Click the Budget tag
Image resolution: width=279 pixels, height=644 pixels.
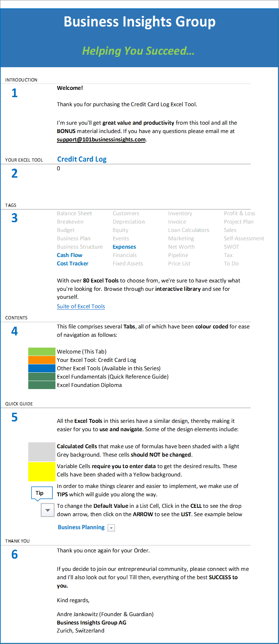point(66,230)
